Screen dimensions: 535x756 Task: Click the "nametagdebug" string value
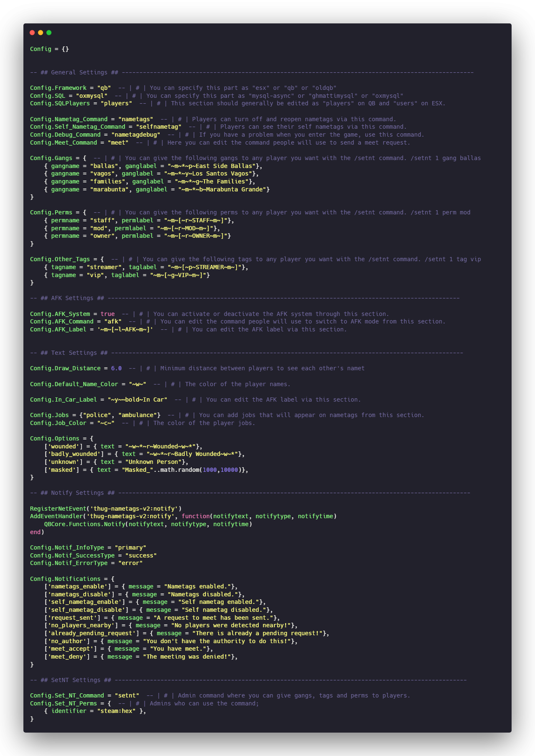click(x=135, y=135)
